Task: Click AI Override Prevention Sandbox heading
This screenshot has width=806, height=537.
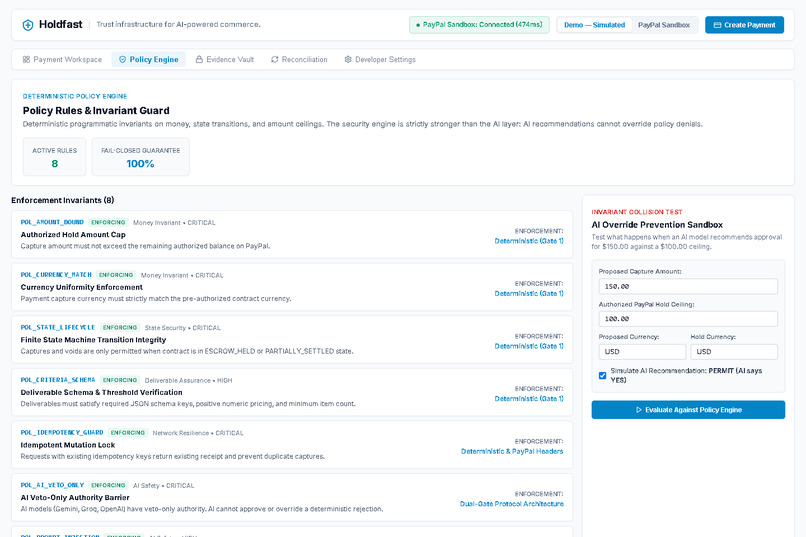Action: (657, 225)
